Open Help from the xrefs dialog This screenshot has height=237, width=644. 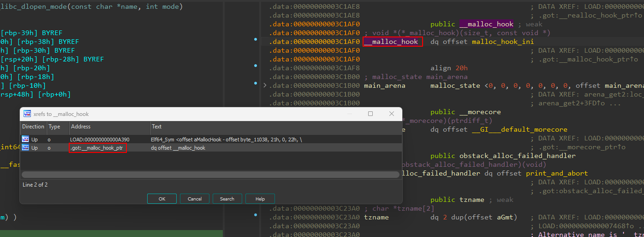pyautogui.click(x=260, y=199)
